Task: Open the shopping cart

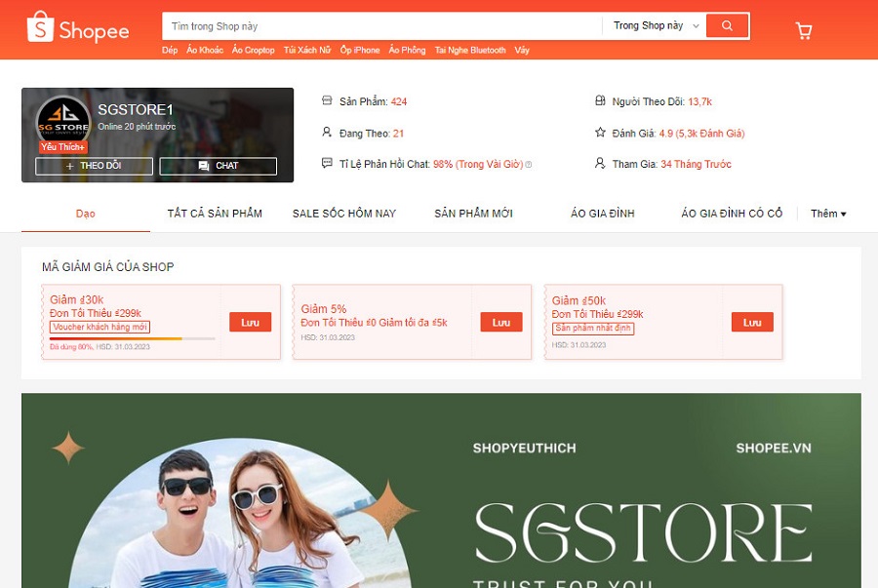Action: [x=804, y=30]
